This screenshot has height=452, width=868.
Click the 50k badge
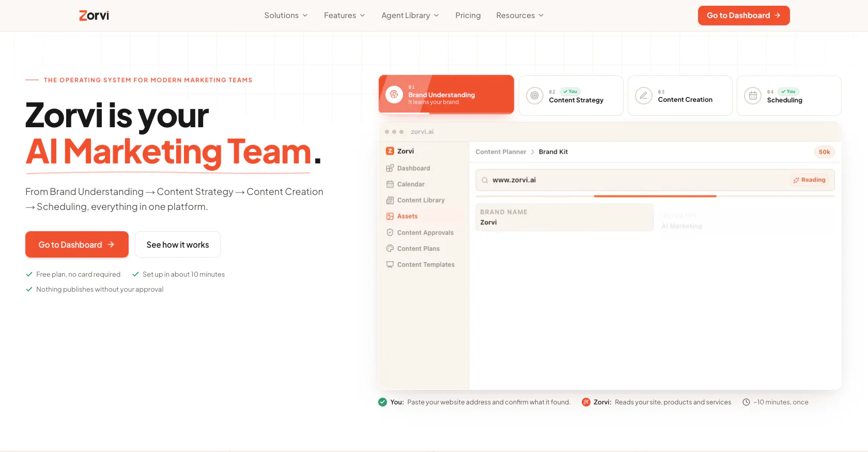tap(824, 152)
